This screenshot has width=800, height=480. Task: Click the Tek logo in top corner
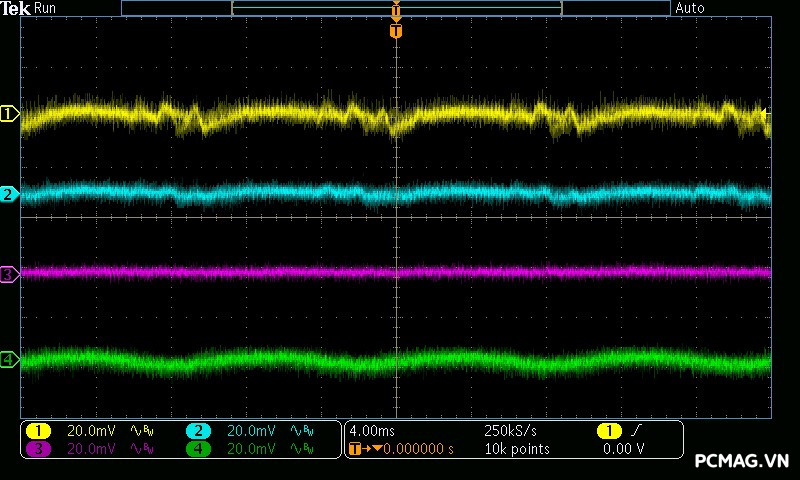coord(16,8)
